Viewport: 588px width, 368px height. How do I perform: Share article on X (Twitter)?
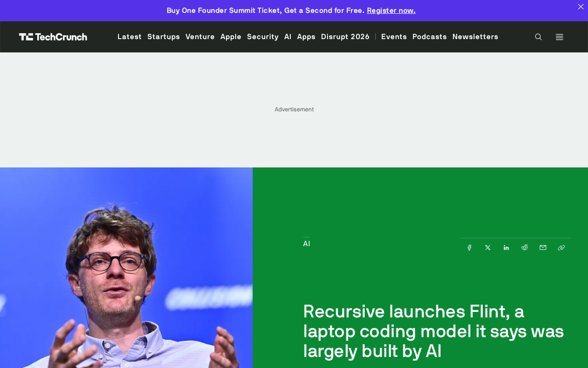pyautogui.click(x=488, y=247)
